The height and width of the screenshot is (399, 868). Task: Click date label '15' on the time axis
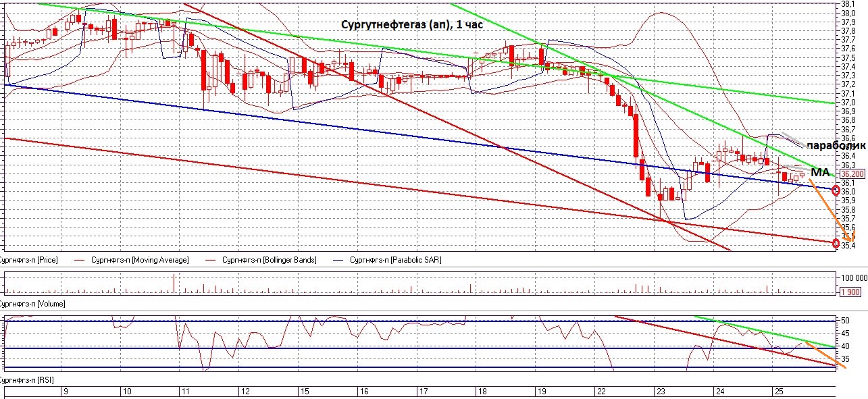(304, 392)
